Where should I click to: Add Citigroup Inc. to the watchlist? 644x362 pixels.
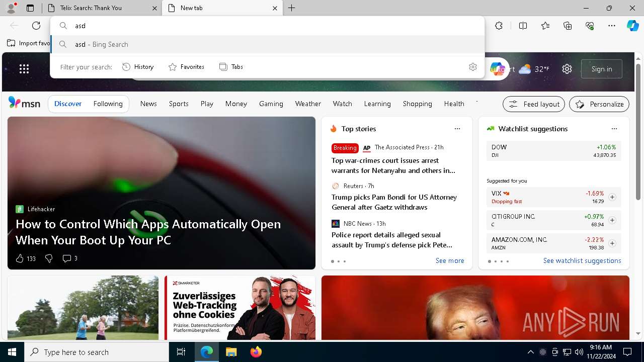(x=612, y=220)
